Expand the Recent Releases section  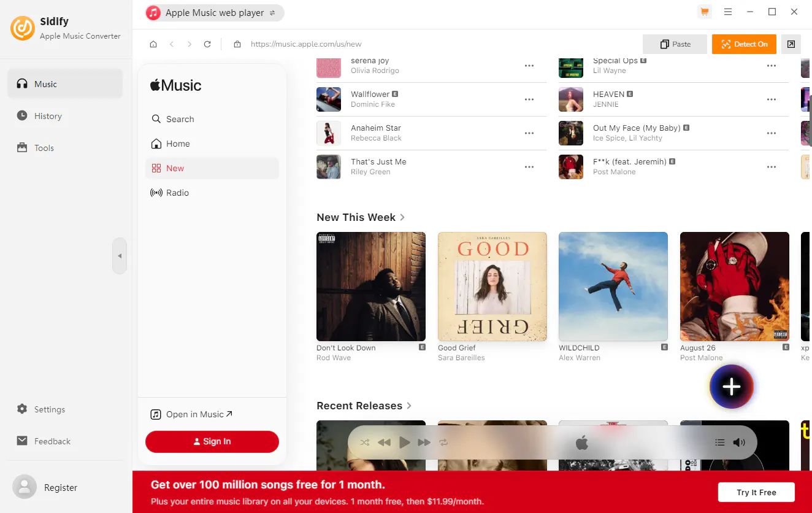click(364, 406)
